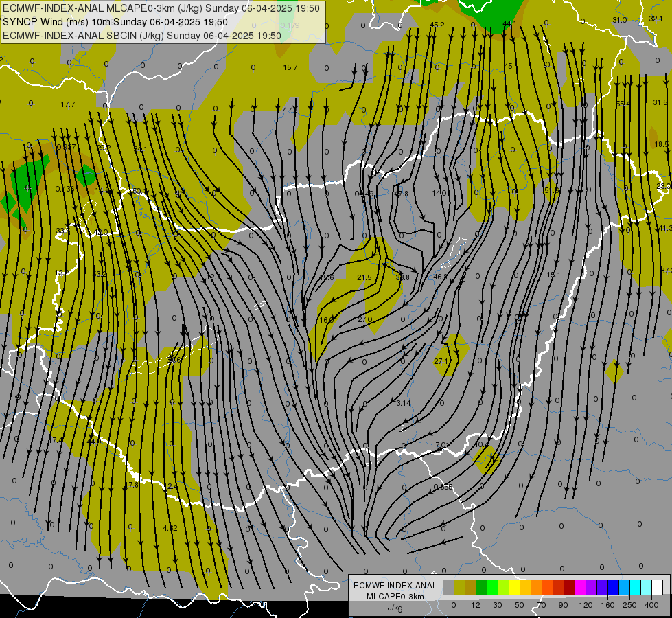Click the map value '14.0'
This screenshot has height=618, width=672.
pyautogui.click(x=439, y=193)
